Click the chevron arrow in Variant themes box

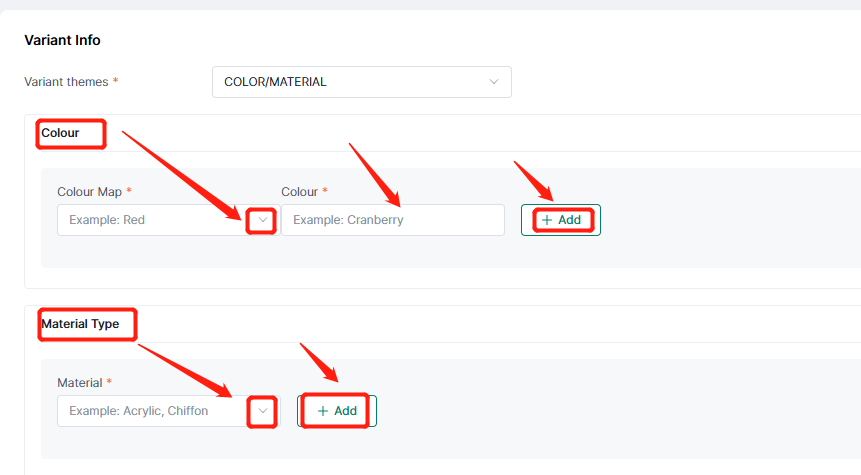[x=494, y=82]
